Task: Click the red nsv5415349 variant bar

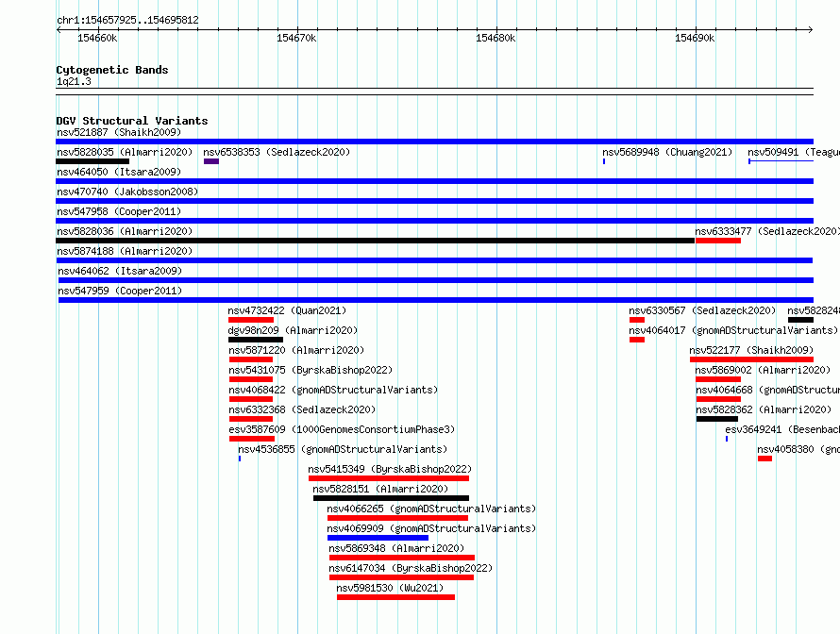Action: click(389, 478)
